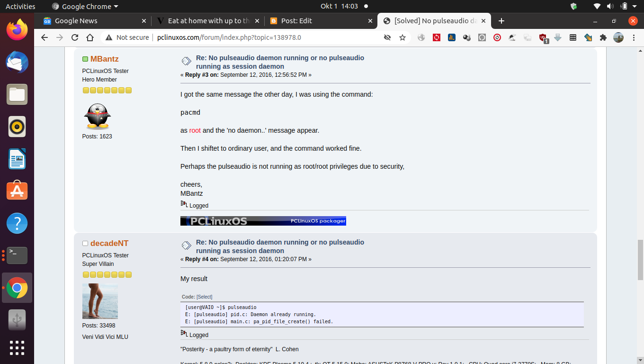644x364 pixels.
Task: Click the scrollbar down arrow at bottom right
Action: click(x=640, y=360)
